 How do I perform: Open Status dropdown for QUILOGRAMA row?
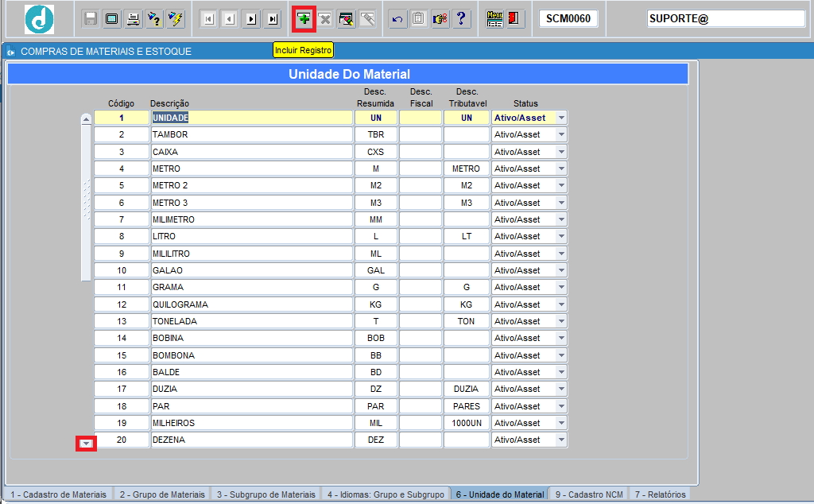coord(561,304)
